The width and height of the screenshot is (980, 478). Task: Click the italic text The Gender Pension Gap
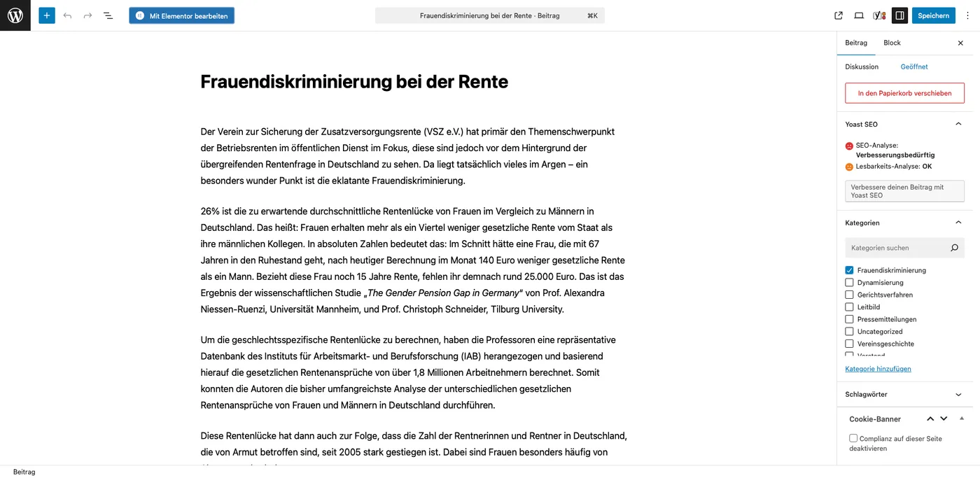coord(443,293)
